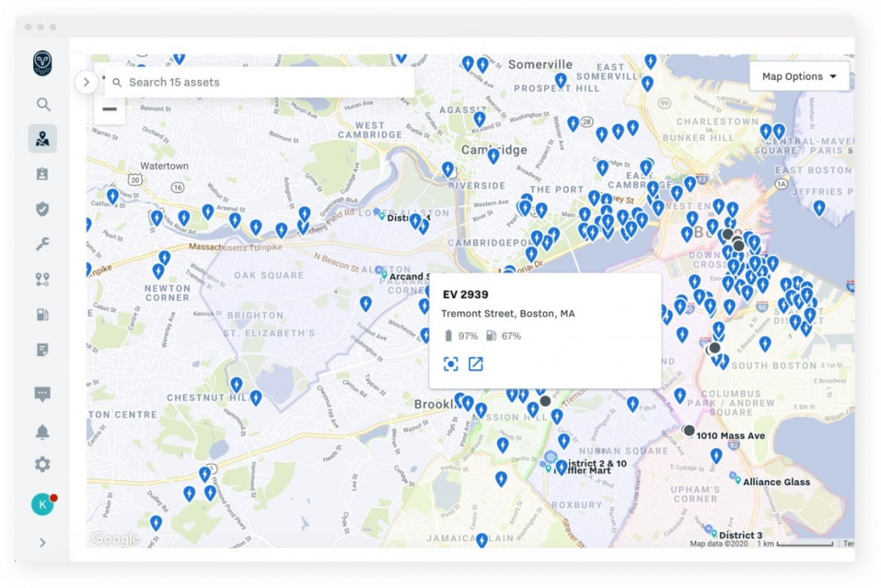The image size is (881, 588).
Task: Open the routes/dispatch sidebar icon
Action: pos(43,279)
